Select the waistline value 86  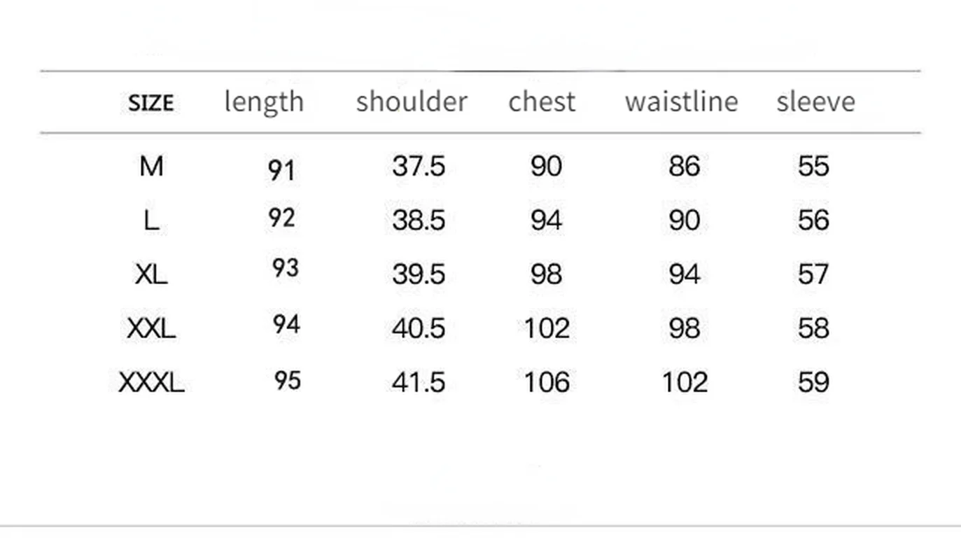click(684, 167)
